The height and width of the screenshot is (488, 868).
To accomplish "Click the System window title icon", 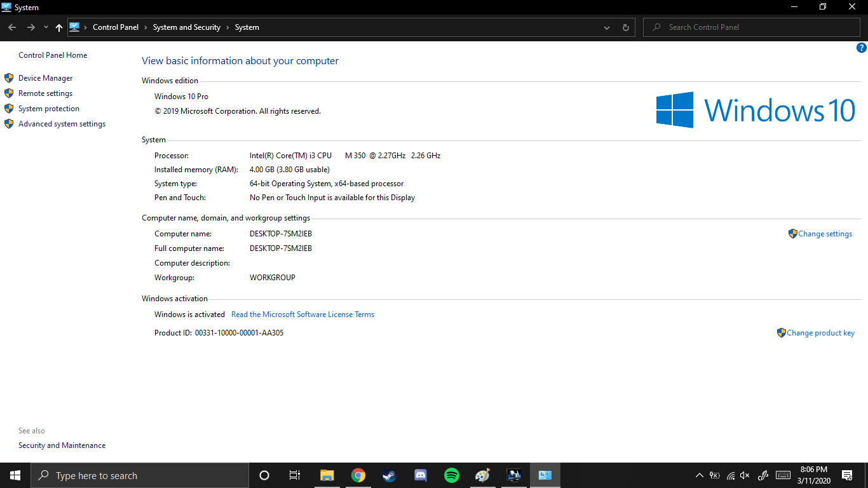I will 6,7.
